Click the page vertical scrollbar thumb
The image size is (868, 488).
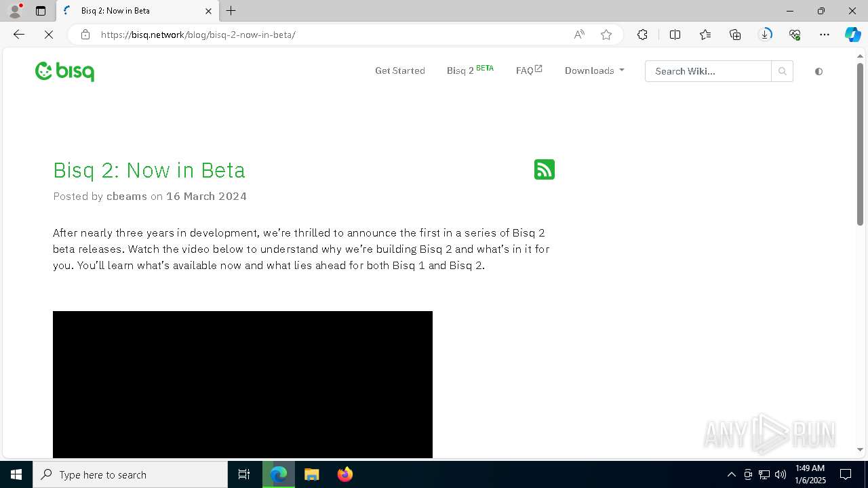click(860, 144)
